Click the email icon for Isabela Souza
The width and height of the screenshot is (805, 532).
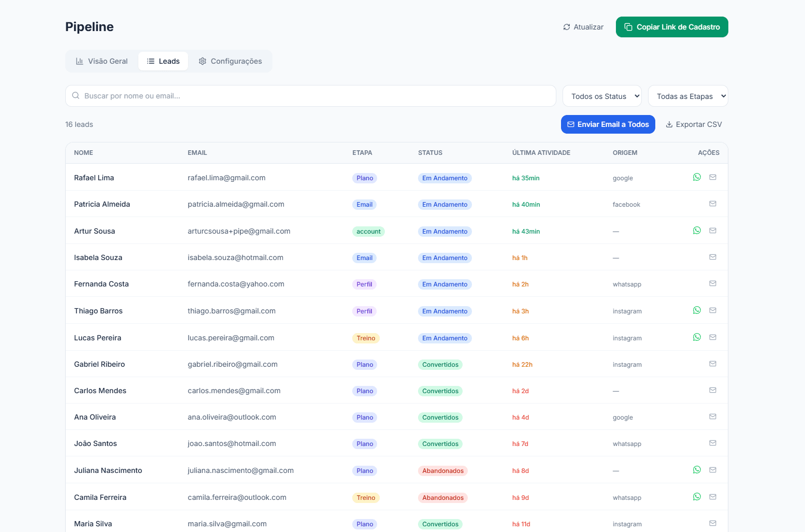pos(713,257)
